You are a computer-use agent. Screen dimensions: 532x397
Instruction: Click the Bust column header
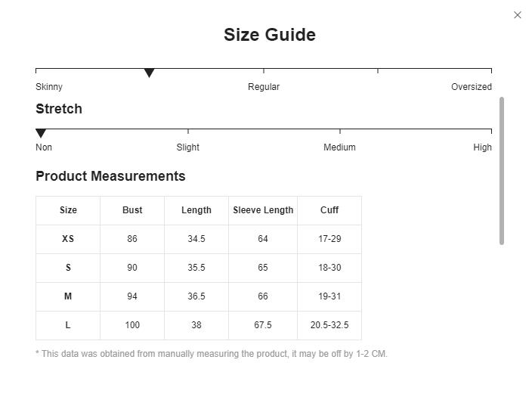[x=132, y=210]
